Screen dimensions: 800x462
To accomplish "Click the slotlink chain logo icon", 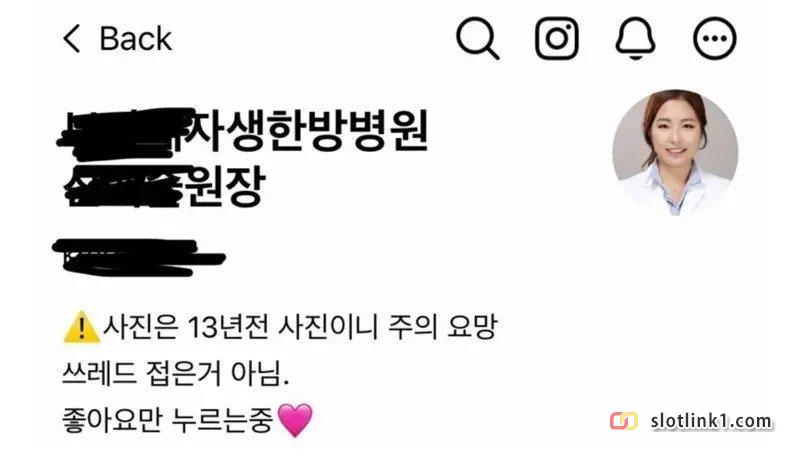I will click(x=623, y=421).
